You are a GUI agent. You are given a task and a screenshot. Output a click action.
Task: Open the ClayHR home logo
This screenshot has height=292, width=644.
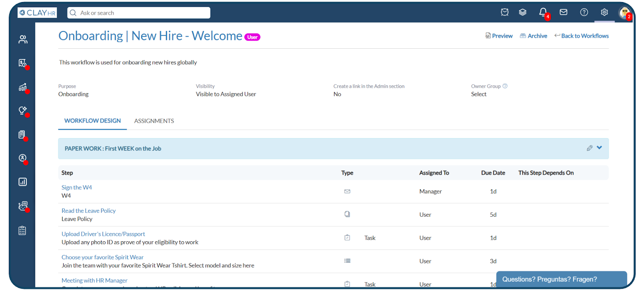point(37,13)
